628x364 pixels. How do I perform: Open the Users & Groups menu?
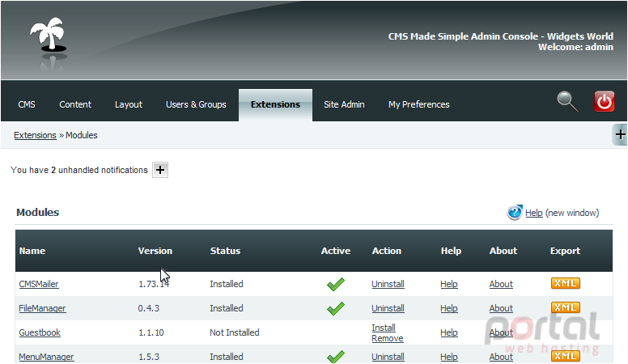(x=196, y=104)
